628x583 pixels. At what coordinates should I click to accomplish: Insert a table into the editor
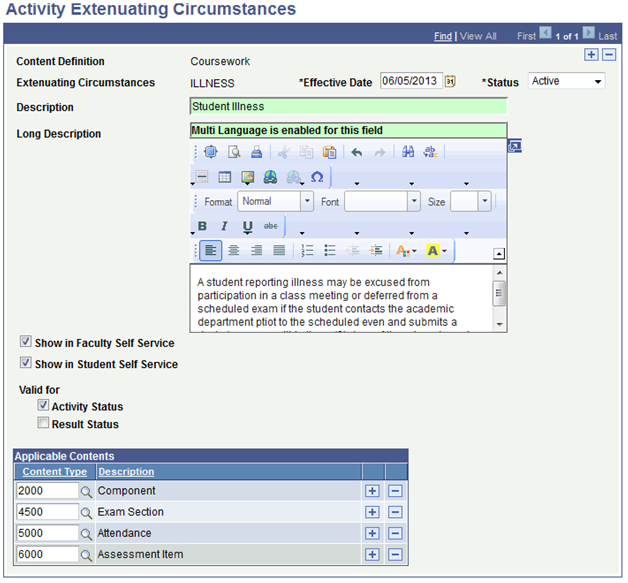coord(225,177)
